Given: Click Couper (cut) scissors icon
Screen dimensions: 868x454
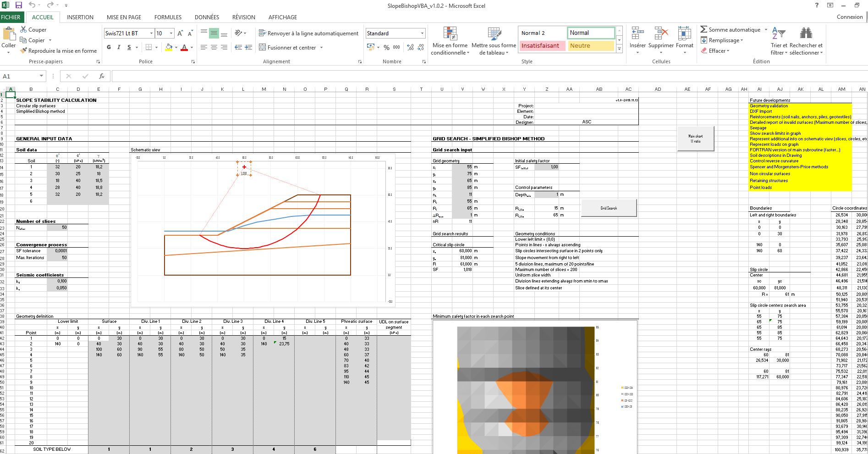Looking at the screenshot, I should coord(23,29).
